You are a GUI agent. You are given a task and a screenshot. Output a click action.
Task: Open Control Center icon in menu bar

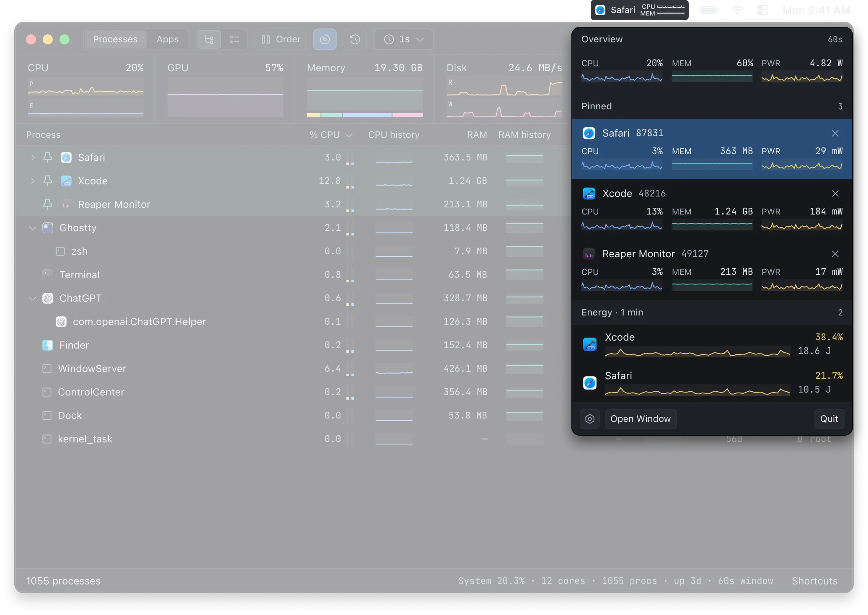762,10
